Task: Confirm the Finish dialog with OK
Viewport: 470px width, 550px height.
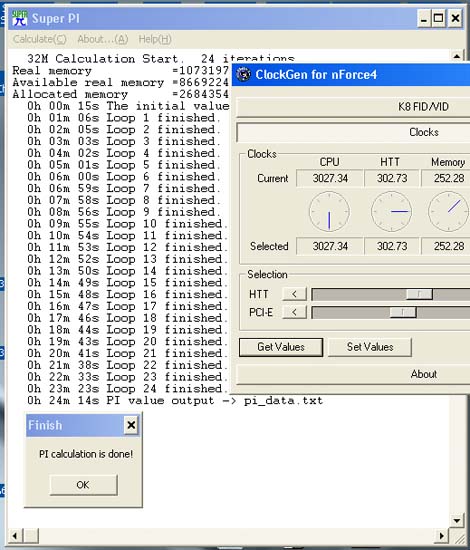Action: tap(83, 485)
